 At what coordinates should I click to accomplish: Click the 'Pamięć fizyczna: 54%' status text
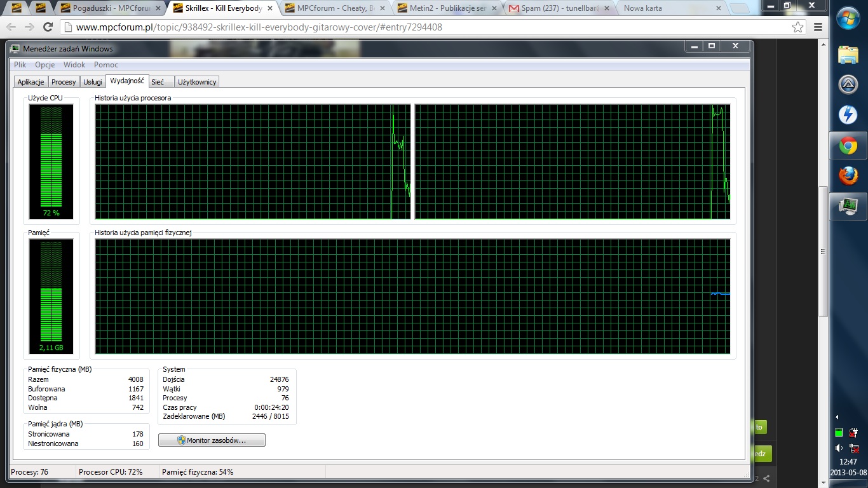198,472
